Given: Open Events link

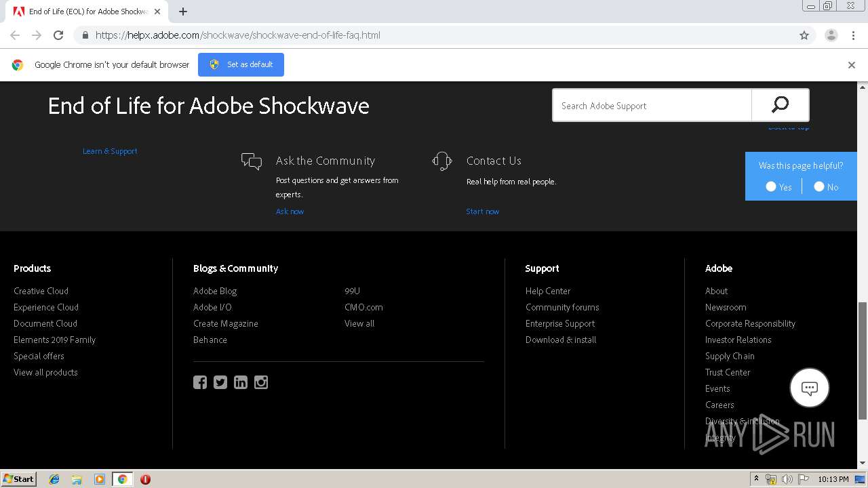Looking at the screenshot, I should [x=717, y=388].
